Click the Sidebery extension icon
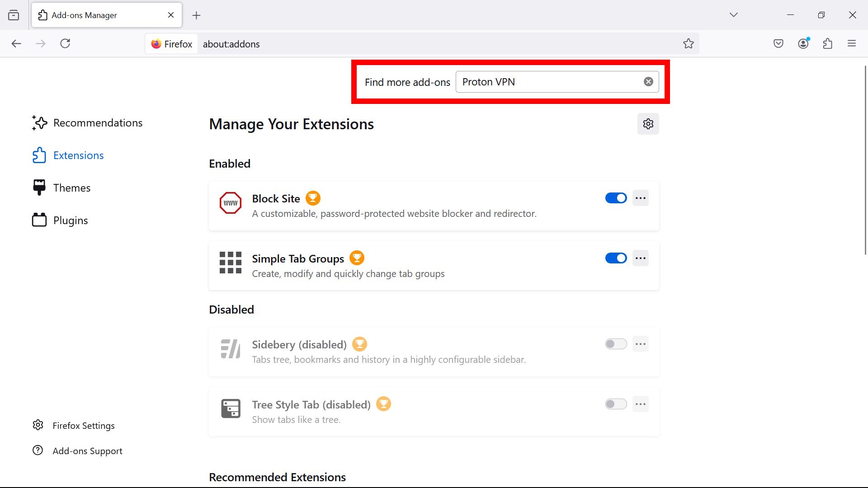The height and width of the screenshot is (488, 868). pyautogui.click(x=231, y=349)
